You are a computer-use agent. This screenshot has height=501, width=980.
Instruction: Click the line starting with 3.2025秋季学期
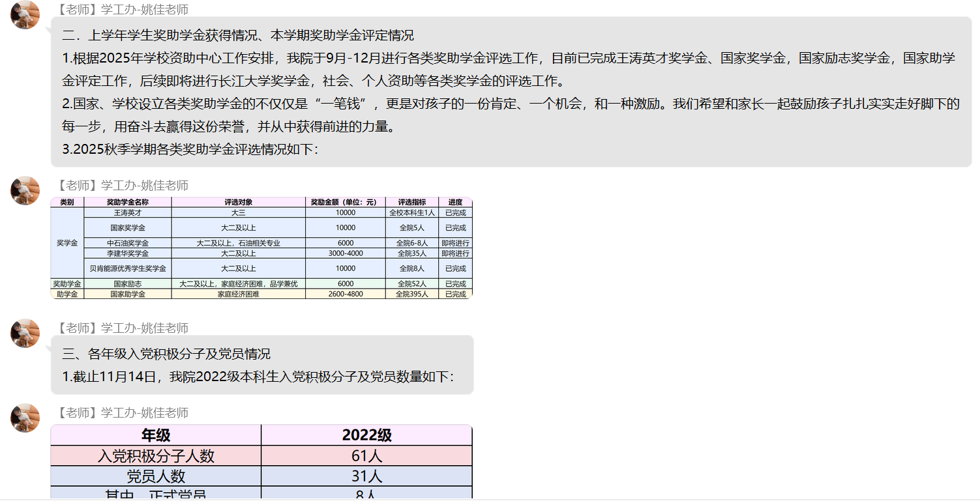[190, 149]
